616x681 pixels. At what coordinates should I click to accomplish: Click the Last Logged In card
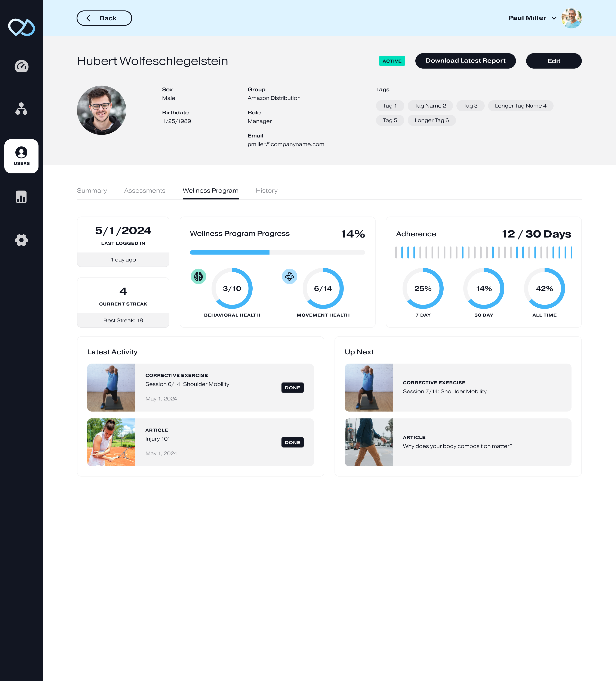[123, 242]
